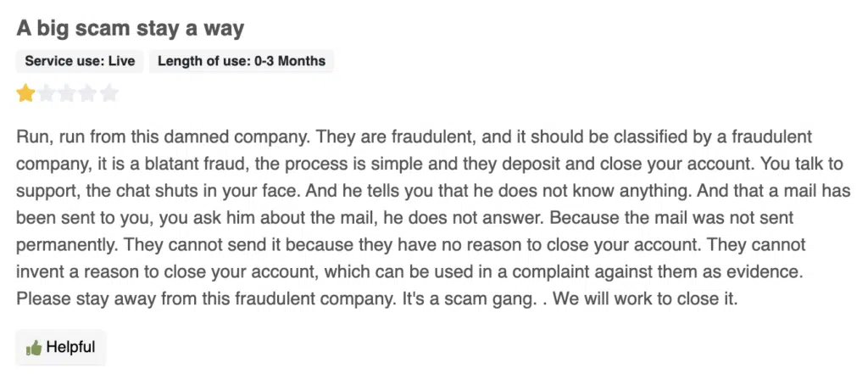
Task: Click the fifth, last rating star
Action: tap(109, 93)
